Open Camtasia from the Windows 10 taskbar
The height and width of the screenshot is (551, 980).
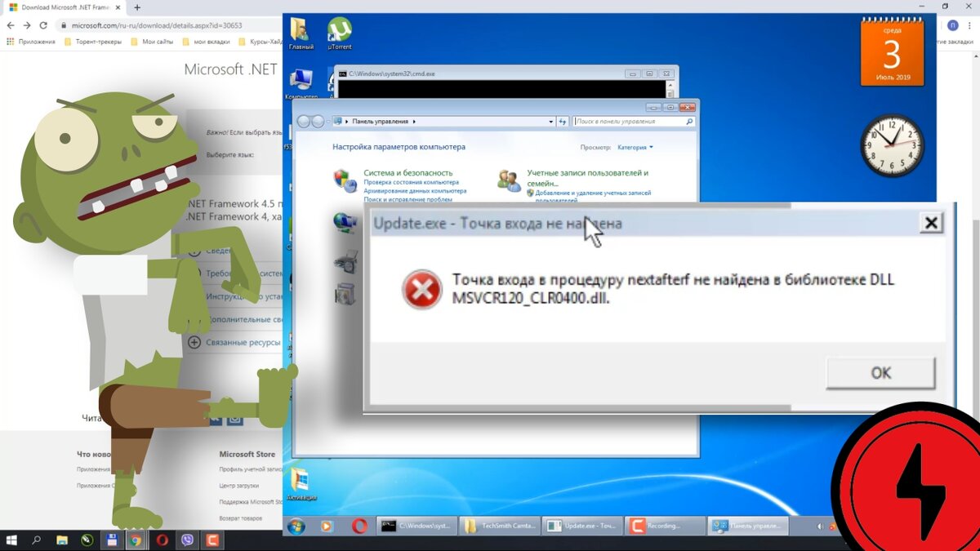click(212, 540)
